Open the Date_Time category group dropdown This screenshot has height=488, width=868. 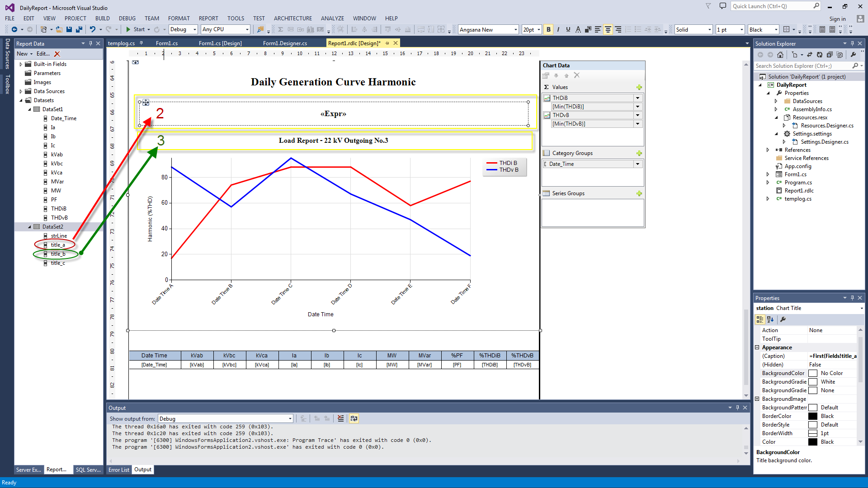637,164
